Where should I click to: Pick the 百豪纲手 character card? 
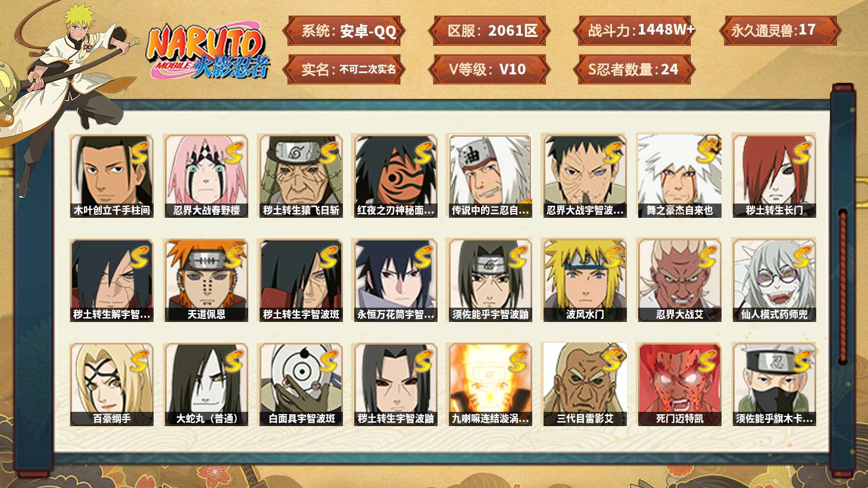pos(111,384)
